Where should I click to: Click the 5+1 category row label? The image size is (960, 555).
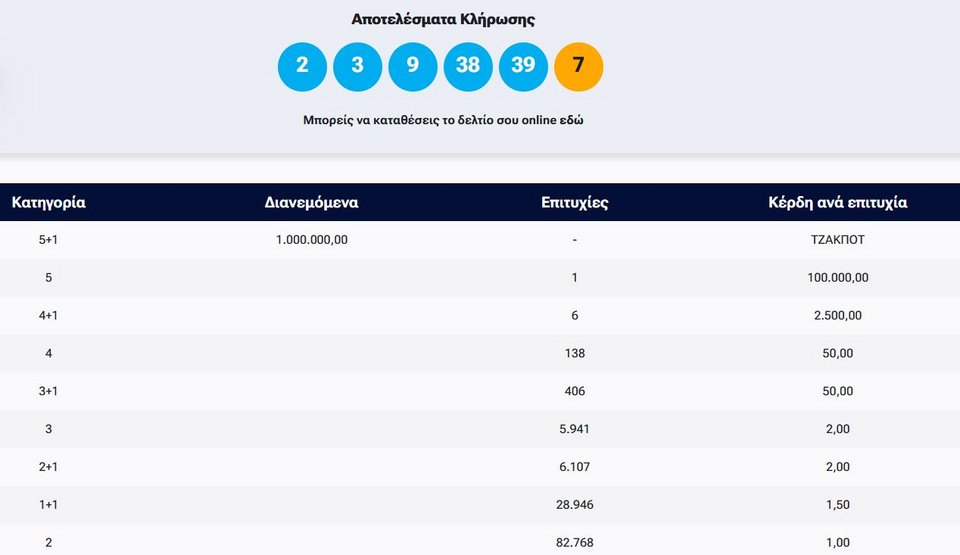coord(48,240)
